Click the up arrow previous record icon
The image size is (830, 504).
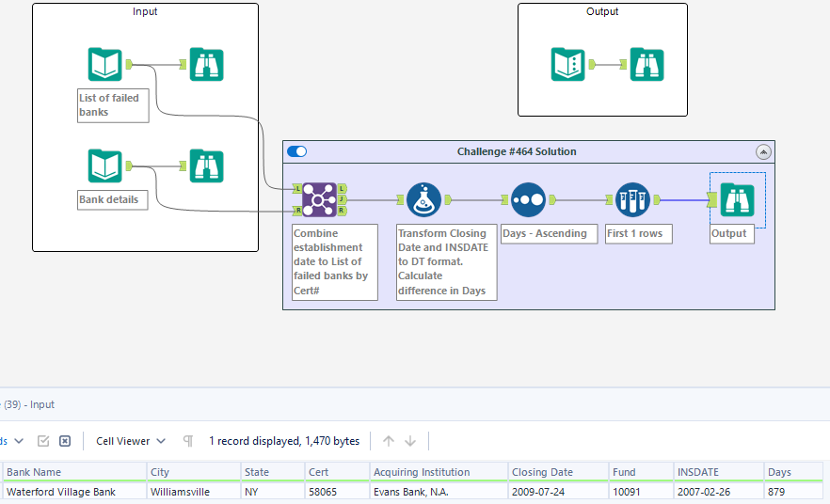[x=389, y=441]
